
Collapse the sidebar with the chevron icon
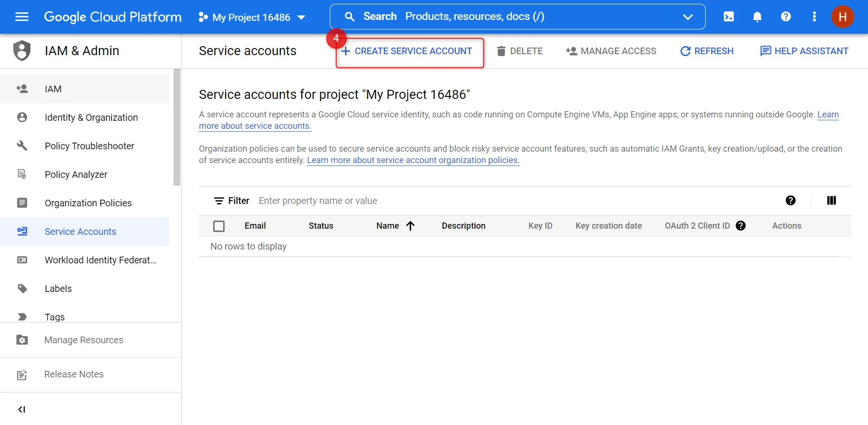[x=21, y=409]
